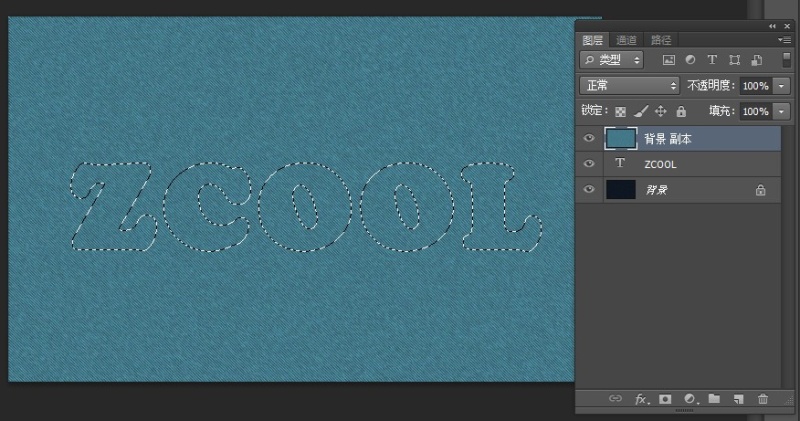
Task: Click the link layers icon
Action: (x=615, y=399)
